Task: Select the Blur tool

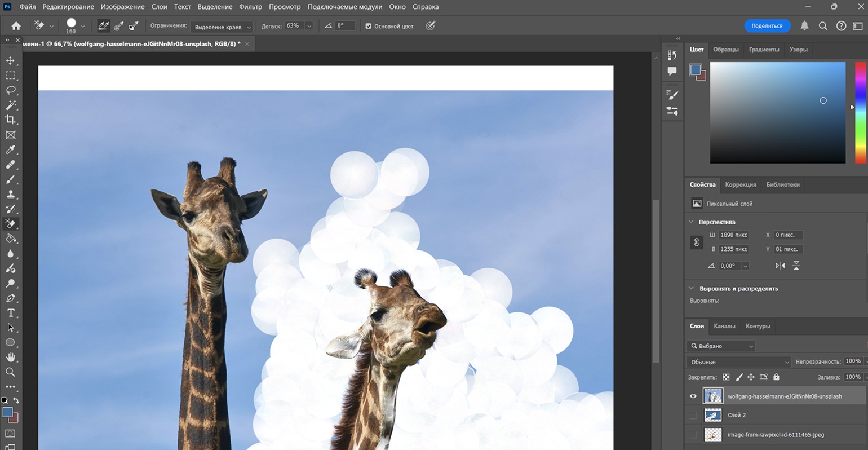Action: (10, 254)
